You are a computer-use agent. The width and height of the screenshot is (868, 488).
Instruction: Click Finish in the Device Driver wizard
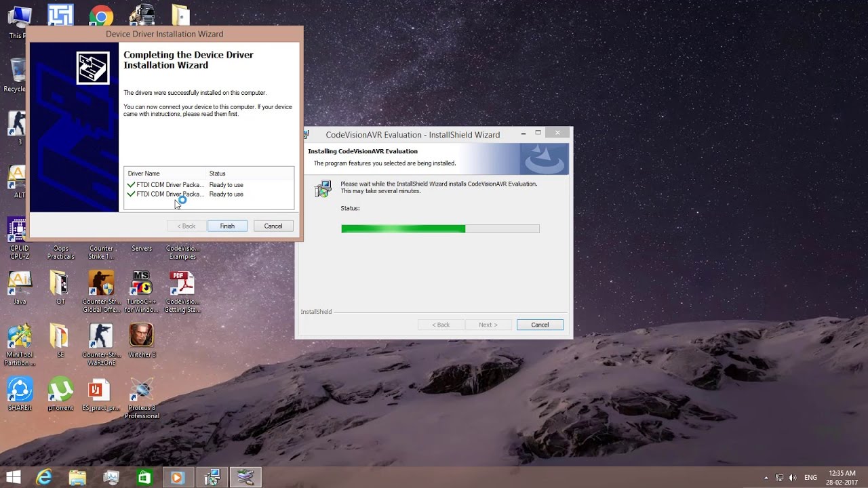tap(227, 226)
